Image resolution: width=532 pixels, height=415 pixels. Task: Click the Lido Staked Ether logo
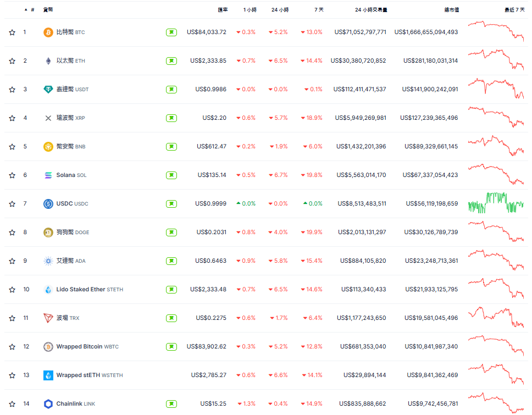pos(48,290)
